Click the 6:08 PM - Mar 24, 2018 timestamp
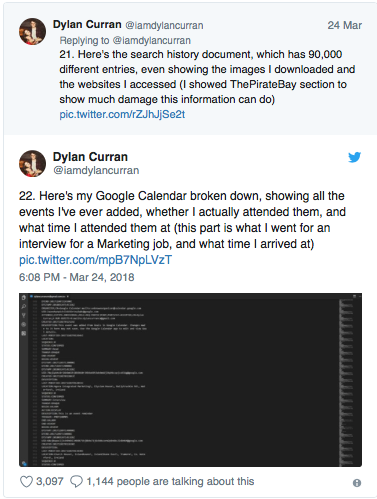The width and height of the screenshot is (377, 499). click(77, 277)
